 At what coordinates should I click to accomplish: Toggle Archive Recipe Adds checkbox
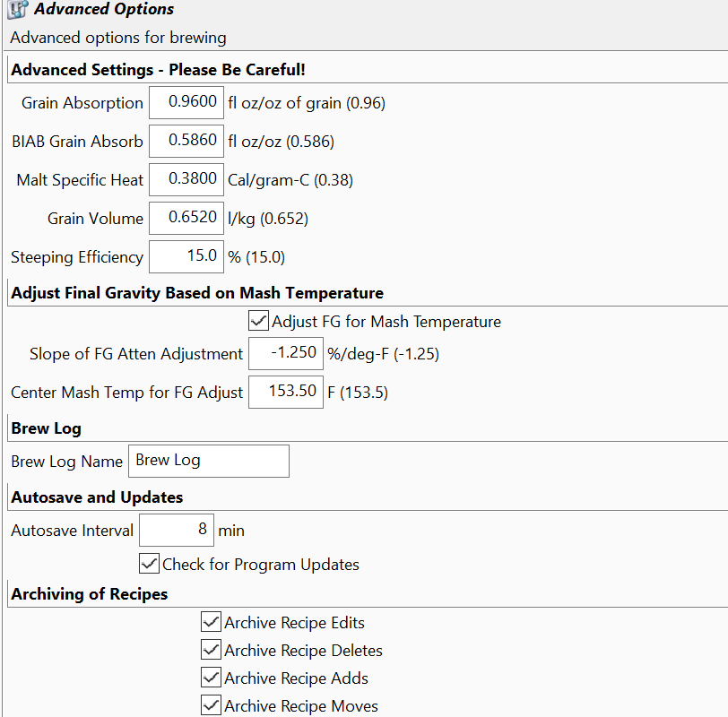click(x=211, y=678)
